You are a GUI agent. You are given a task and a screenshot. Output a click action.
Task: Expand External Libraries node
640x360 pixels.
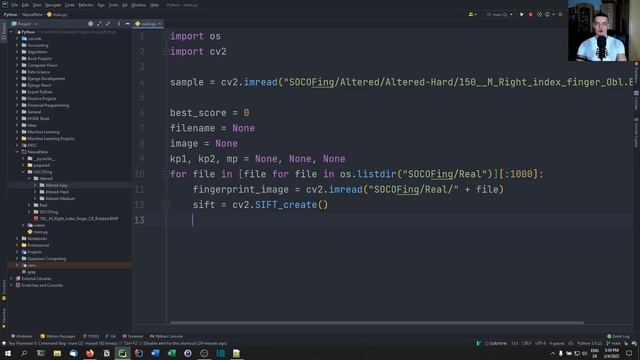12,278
